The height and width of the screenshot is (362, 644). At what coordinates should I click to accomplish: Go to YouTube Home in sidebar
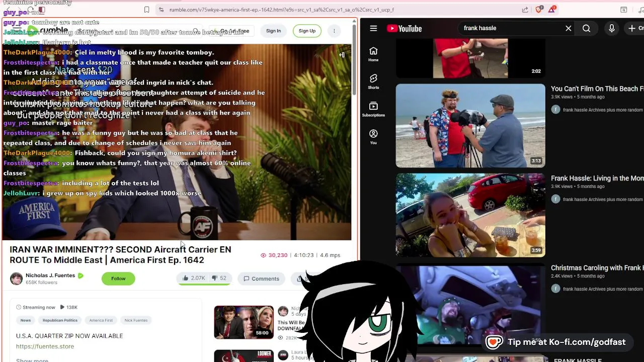coord(373,54)
